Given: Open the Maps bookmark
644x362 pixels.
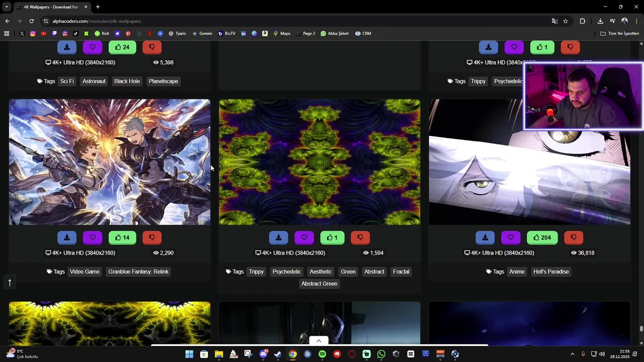Looking at the screenshot, I should (282, 34).
